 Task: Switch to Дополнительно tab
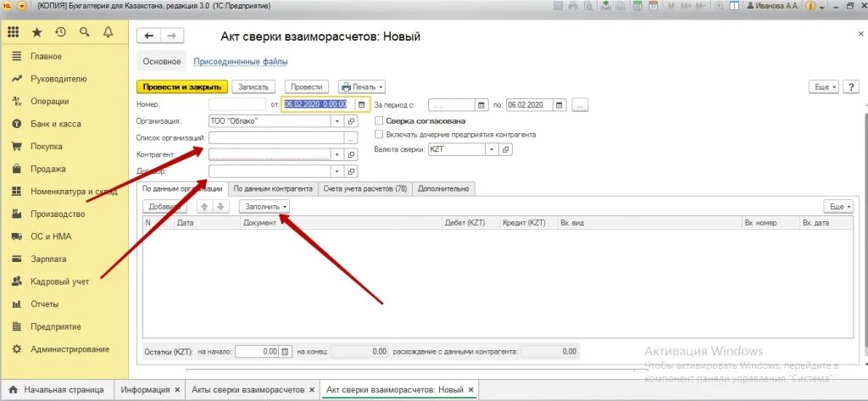click(x=443, y=189)
